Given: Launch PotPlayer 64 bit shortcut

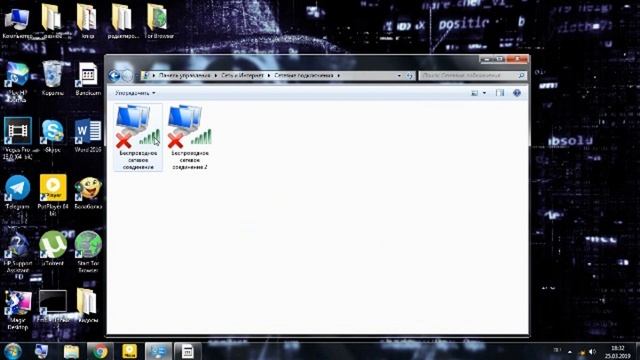Looking at the screenshot, I should tap(53, 195).
